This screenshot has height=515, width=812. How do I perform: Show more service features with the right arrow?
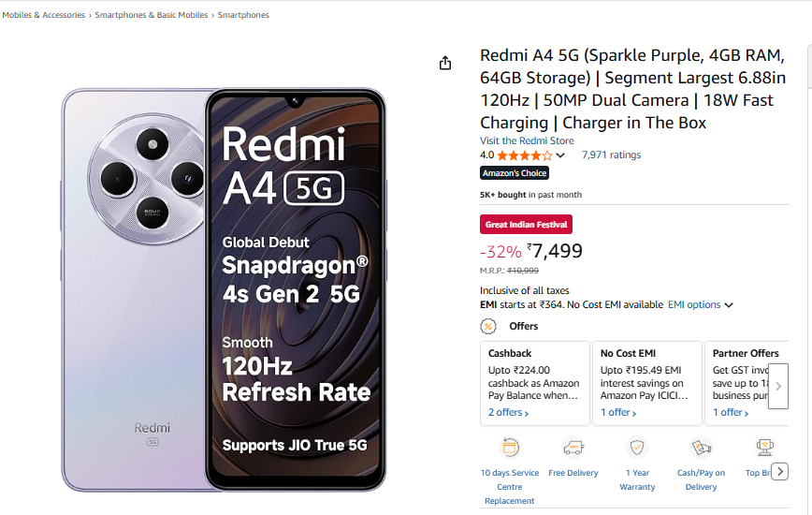pos(780,471)
